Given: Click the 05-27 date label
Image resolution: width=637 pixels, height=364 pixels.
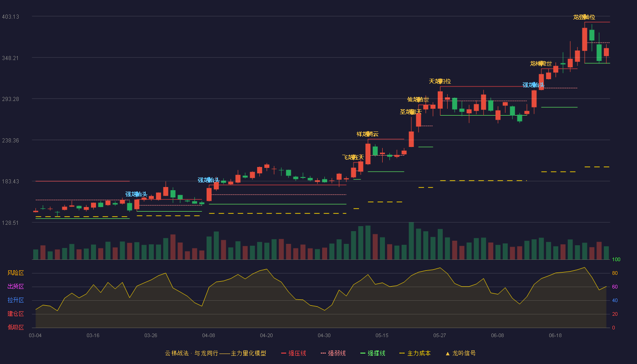Looking at the screenshot, I should (440, 335).
